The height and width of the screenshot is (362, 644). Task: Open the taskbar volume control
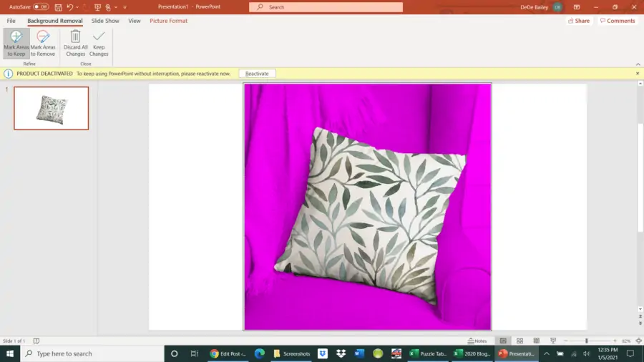click(587, 353)
